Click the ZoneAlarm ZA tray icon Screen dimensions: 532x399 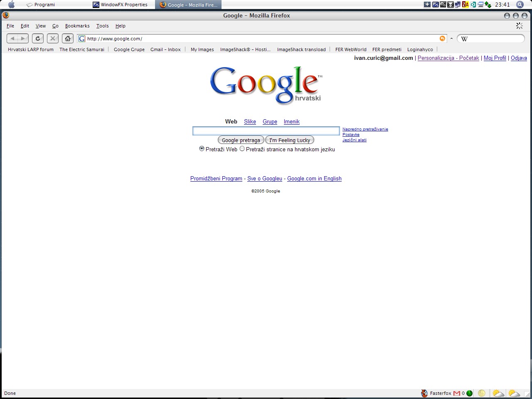tap(465, 5)
